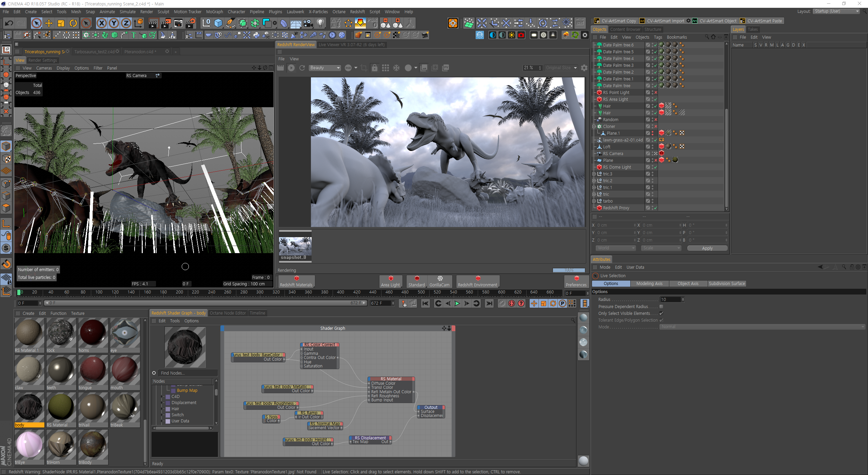This screenshot has width=868, height=475.
Task: Click the Area Light button
Action: click(x=391, y=281)
